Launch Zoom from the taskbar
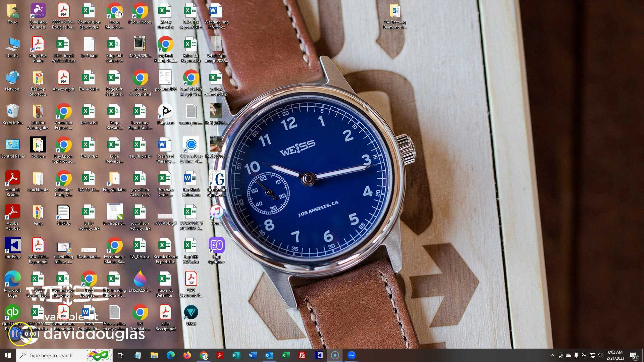The width and height of the screenshot is (644, 362). click(x=352, y=355)
